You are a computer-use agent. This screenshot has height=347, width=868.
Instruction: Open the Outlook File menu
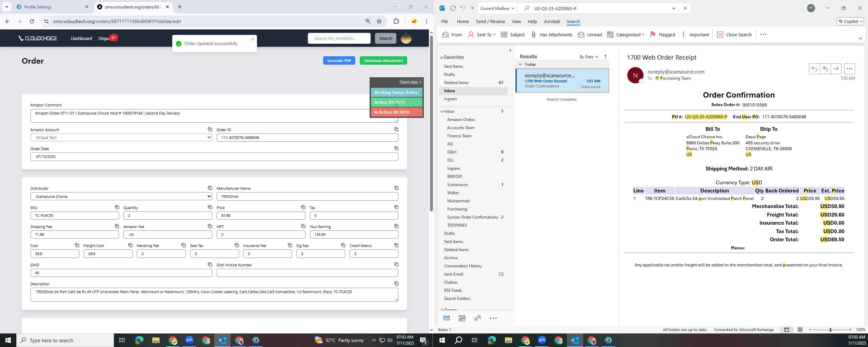click(444, 21)
